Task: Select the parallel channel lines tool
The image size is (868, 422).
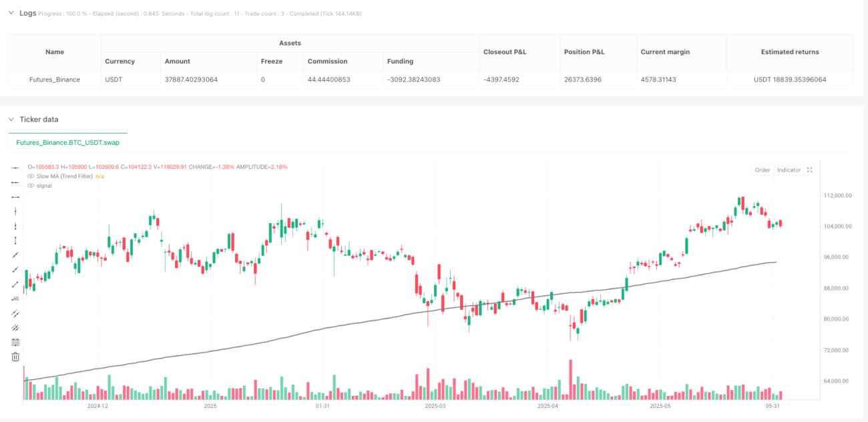Action: click(x=15, y=312)
